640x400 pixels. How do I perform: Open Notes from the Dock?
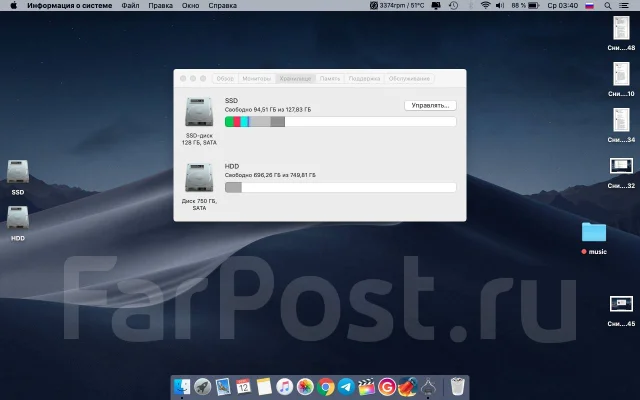264,387
